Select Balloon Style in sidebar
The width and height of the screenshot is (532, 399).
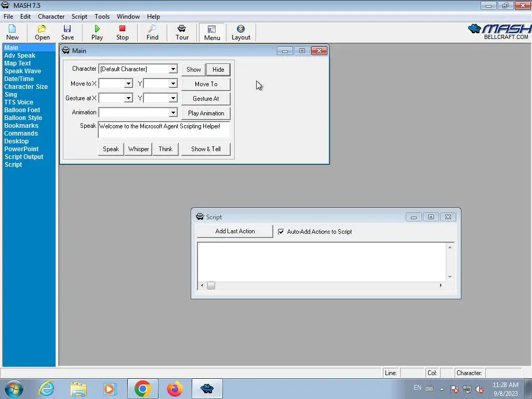23,118
